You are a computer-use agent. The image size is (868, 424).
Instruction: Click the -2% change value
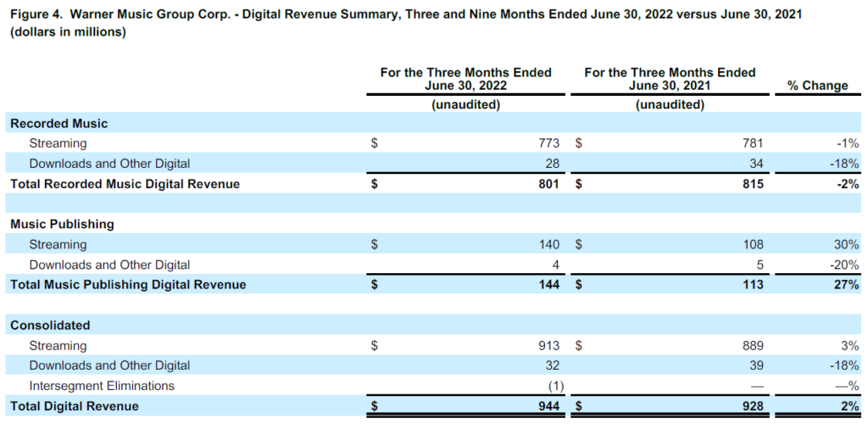[x=849, y=184]
